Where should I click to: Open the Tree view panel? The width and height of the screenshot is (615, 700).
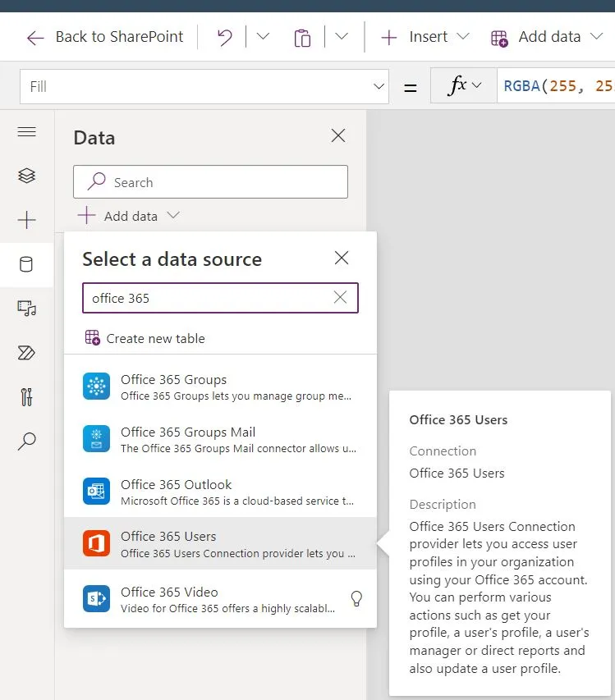click(x=27, y=175)
